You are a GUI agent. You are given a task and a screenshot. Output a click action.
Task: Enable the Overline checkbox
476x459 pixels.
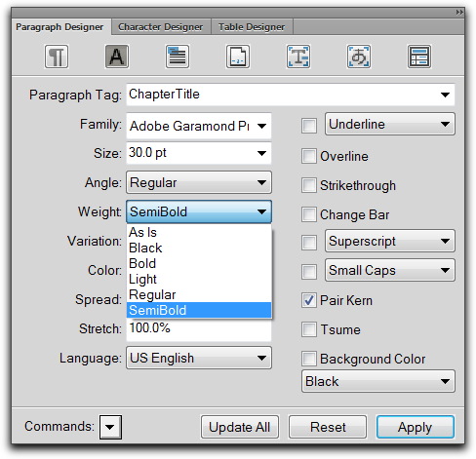308,156
